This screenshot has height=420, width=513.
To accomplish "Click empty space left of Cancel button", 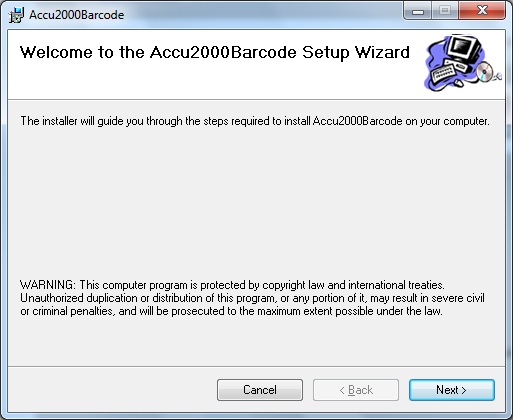I will click(x=112, y=390).
